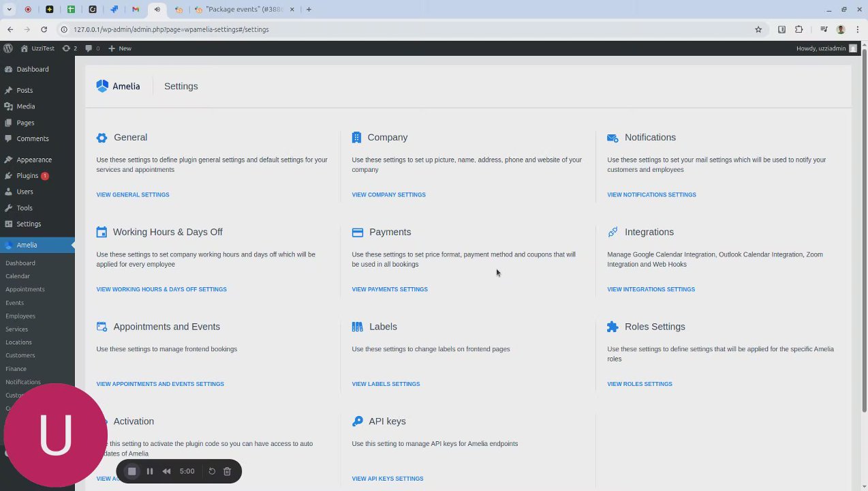Open the browser extensions puzzle icon
The image size is (868, 491).
point(799,29)
